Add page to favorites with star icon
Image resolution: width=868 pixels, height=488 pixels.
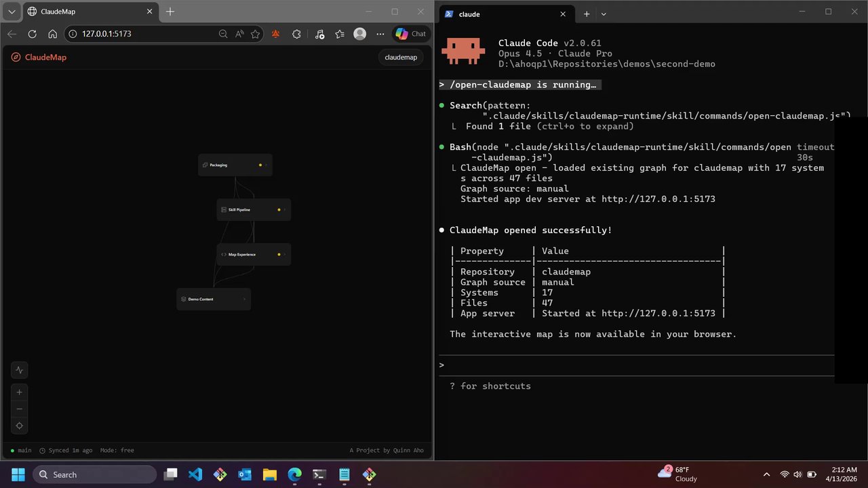pyautogui.click(x=255, y=34)
